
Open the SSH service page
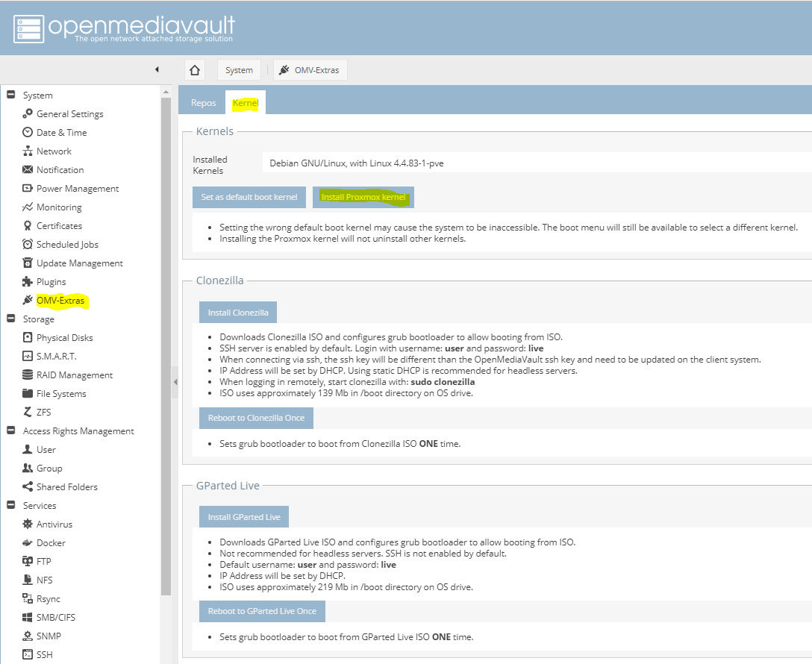click(44, 654)
